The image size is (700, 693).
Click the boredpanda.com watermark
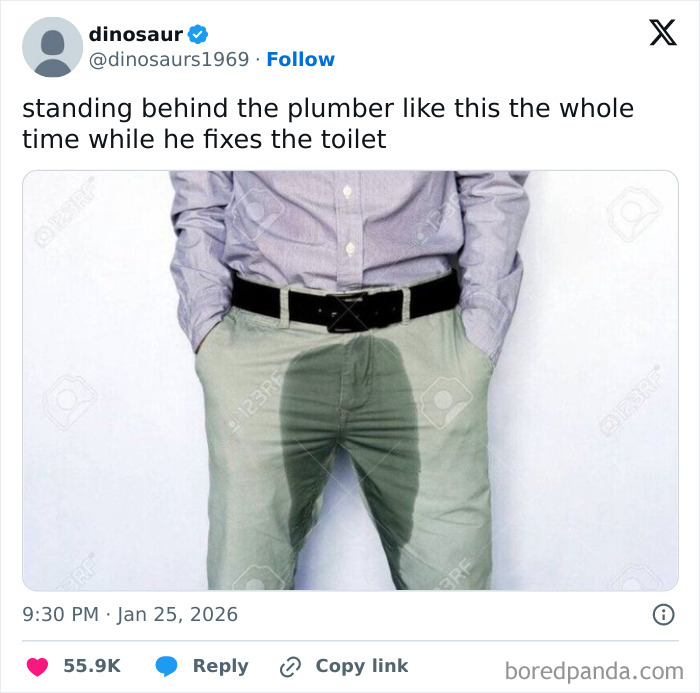(594, 669)
